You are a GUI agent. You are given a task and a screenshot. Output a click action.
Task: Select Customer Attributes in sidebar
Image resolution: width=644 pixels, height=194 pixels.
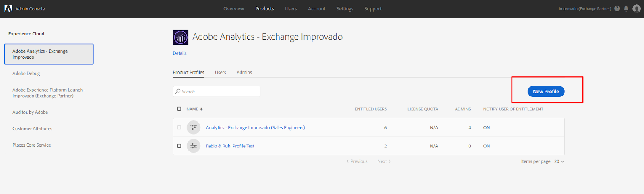pyautogui.click(x=32, y=129)
